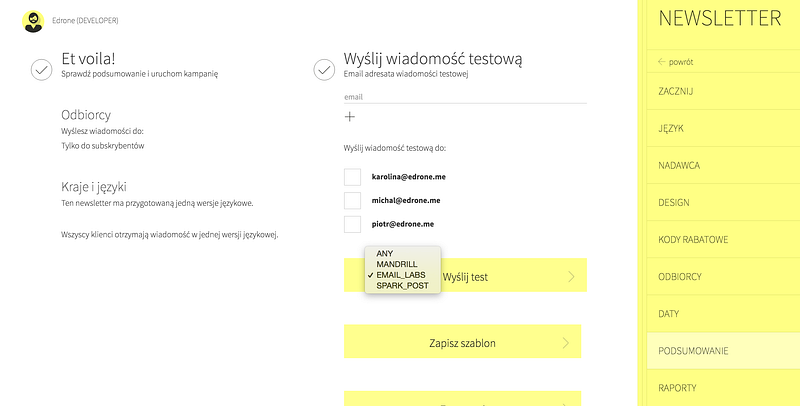The width and height of the screenshot is (800, 406).
Task: Click the chevron on Zapisz szablon button
Action: [565, 343]
